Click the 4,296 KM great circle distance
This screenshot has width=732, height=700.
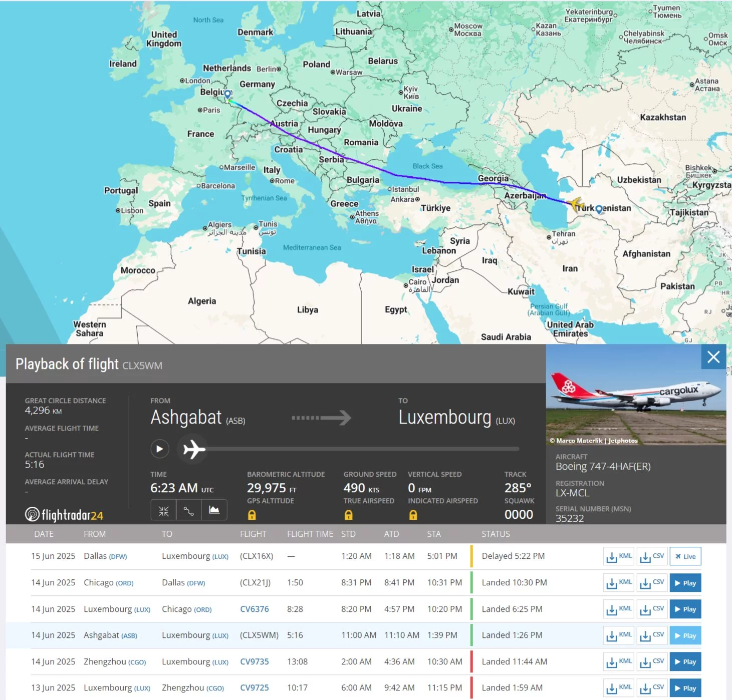click(43, 411)
